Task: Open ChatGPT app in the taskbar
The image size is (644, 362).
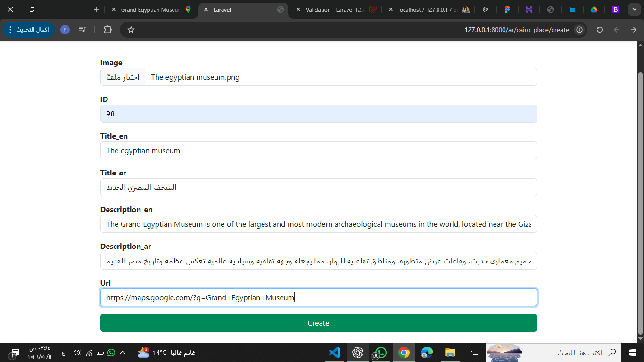Action: (357, 353)
